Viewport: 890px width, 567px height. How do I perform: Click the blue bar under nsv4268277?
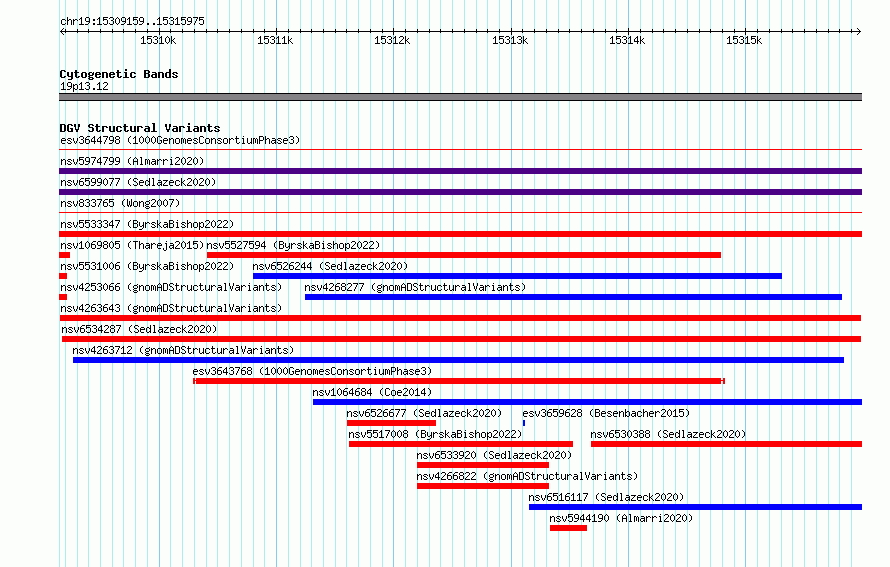coord(573,297)
